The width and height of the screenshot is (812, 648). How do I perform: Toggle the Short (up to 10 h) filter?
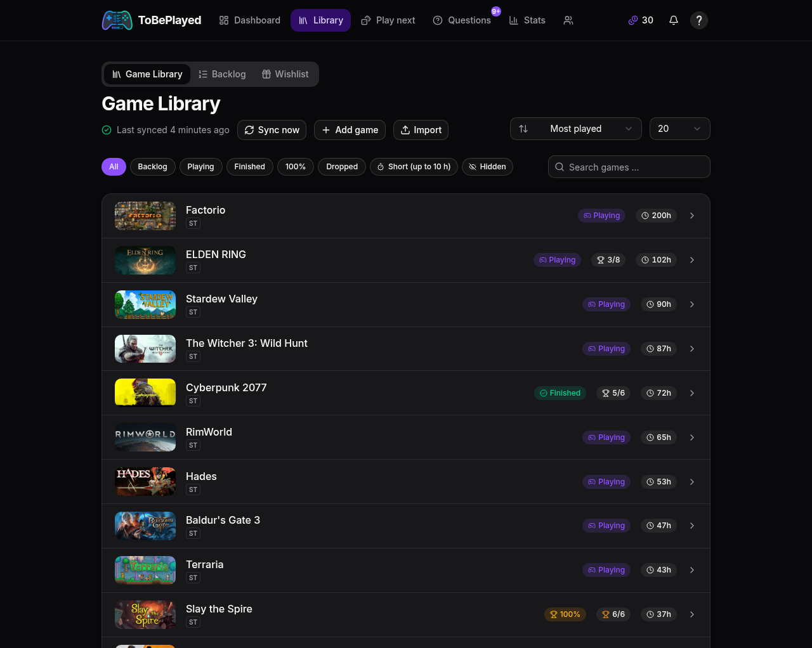(414, 167)
